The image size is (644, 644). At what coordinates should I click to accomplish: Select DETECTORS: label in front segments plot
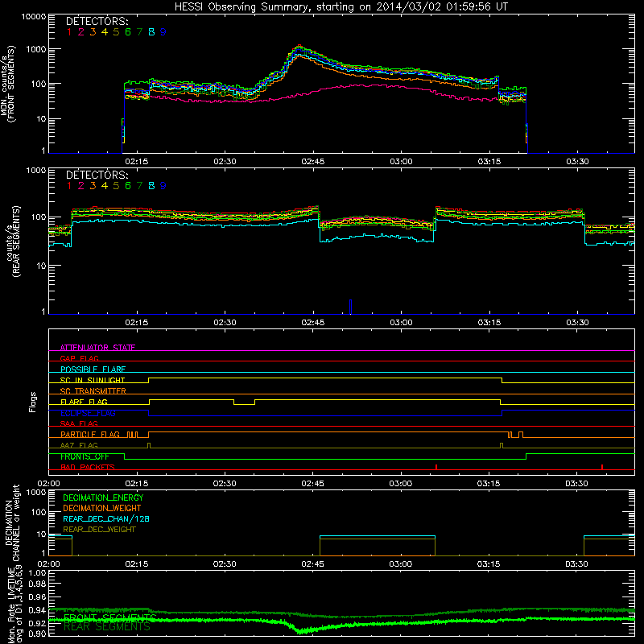coord(97,21)
